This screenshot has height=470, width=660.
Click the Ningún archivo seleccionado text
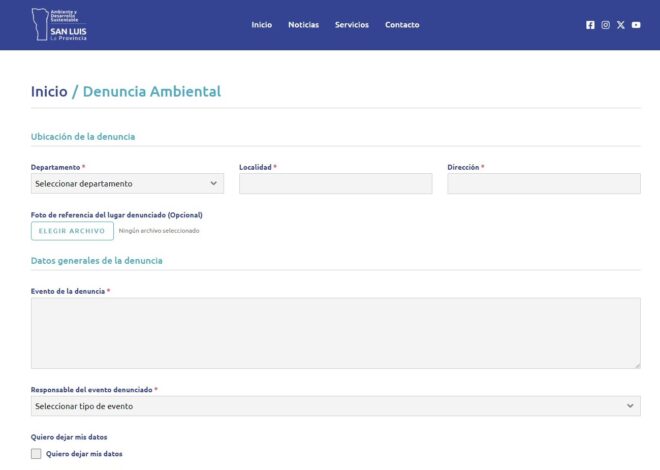point(159,231)
